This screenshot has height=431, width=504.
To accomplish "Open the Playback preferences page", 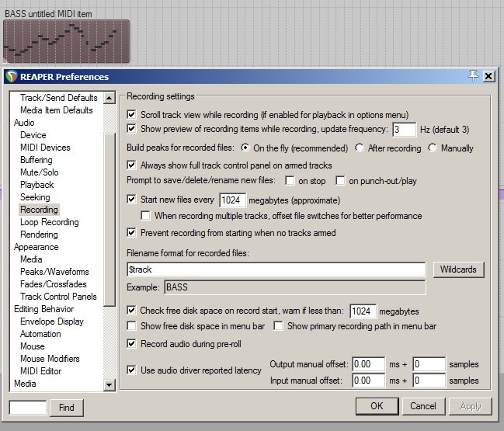I will tap(37, 185).
